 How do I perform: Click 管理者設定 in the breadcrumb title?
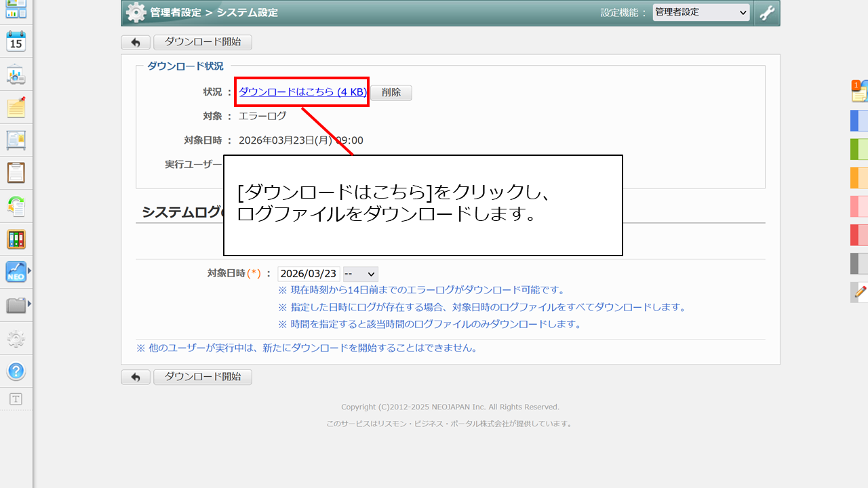point(175,13)
